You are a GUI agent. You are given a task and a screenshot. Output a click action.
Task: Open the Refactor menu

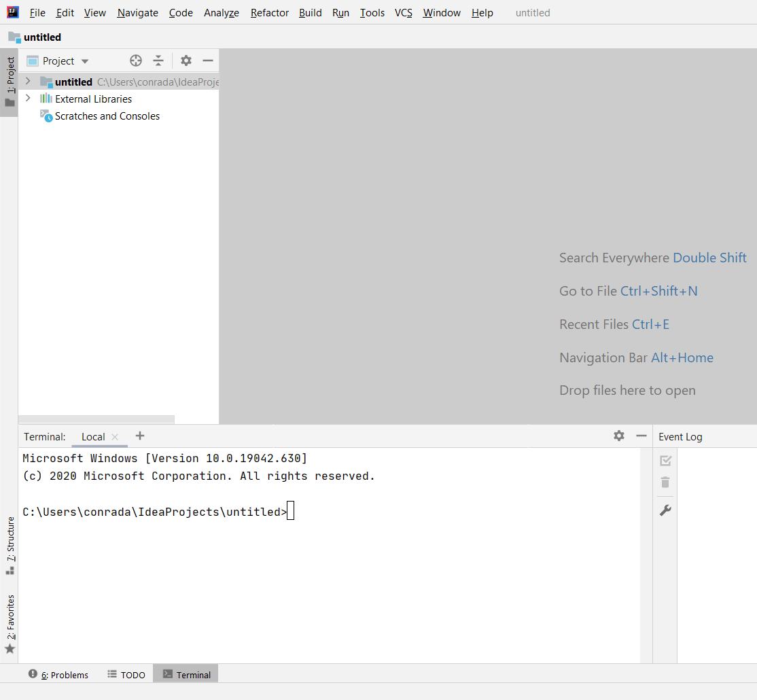click(269, 13)
